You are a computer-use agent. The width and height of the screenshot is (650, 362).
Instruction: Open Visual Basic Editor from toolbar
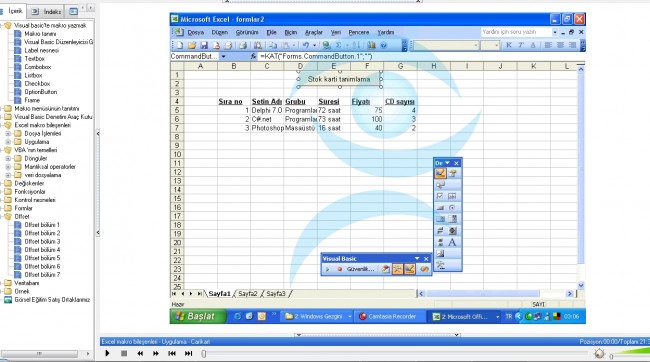[386, 270]
